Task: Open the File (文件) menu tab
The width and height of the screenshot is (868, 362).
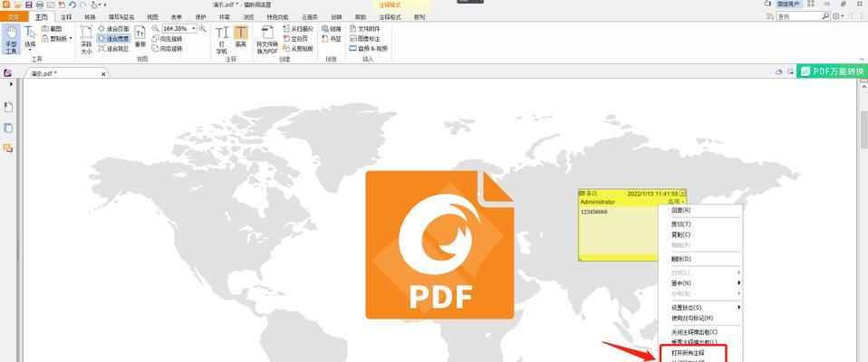Action: coord(14,17)
